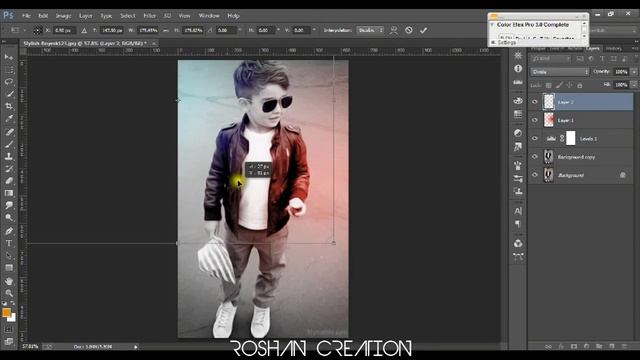Click Settings in Color Efex Pro panel
640x360 pixels.
click(507, 42)
